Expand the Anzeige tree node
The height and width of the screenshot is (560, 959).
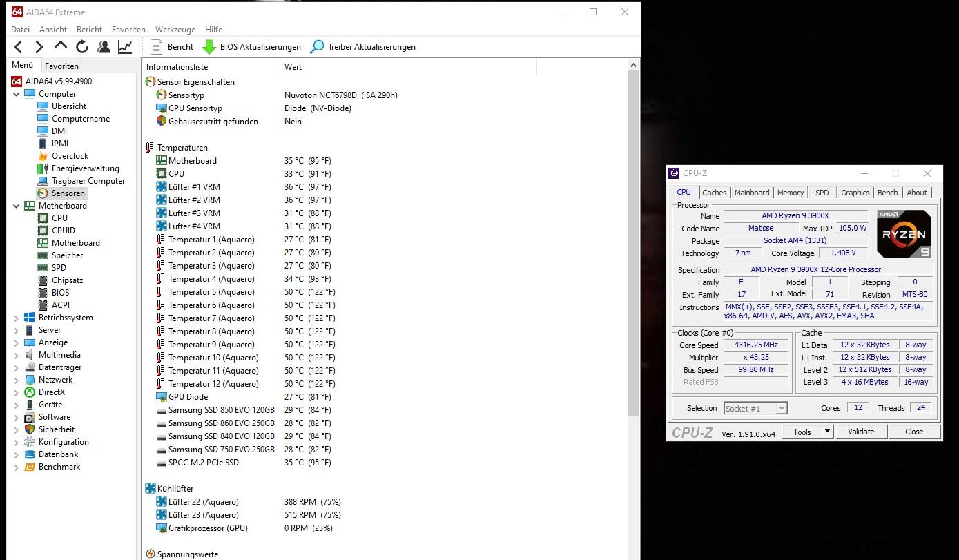coord(17,342)
